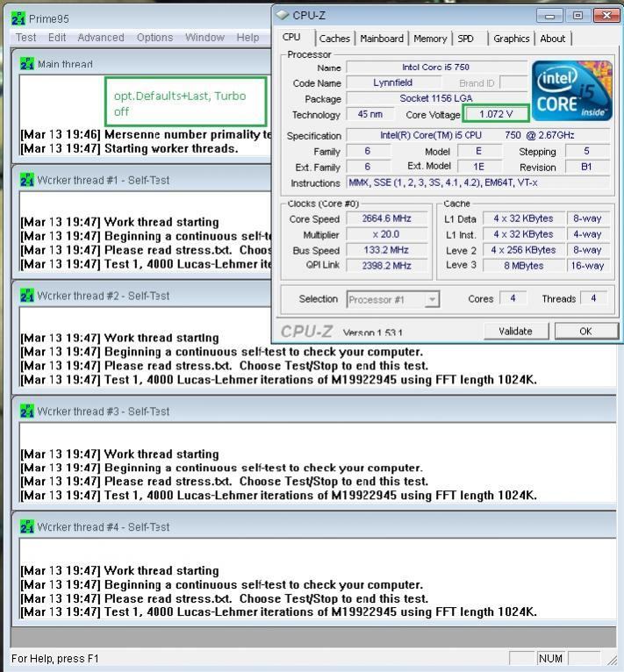Open the Options menu in Prime95
This screenshot has width=624, height=672.
point(154,38)
